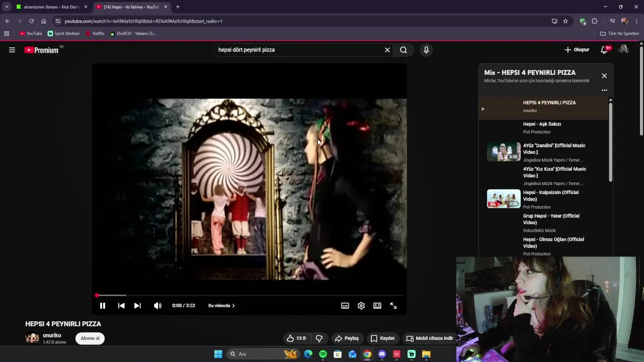Open YouTube notifications bell

[x=605, y=50]
